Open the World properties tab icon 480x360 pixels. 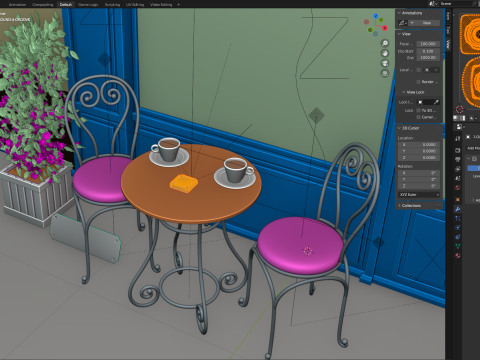pos(458,188)
